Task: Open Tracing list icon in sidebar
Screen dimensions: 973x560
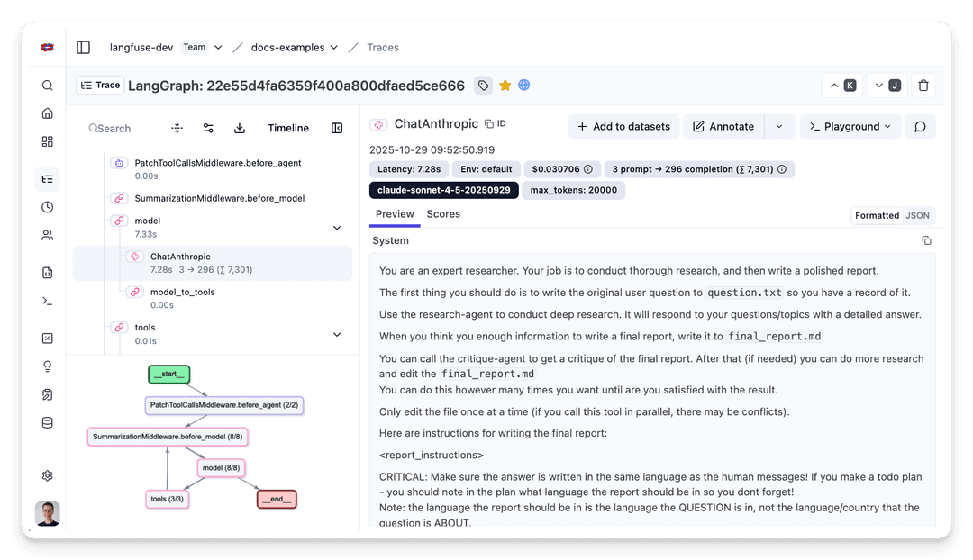Action: (x=47, y=179)
